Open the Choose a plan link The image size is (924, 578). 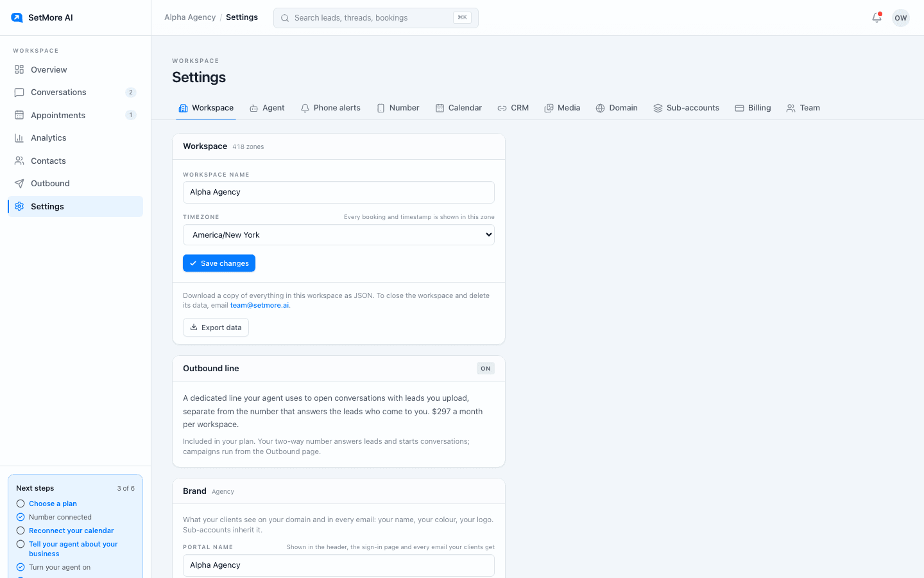(53, 504)
